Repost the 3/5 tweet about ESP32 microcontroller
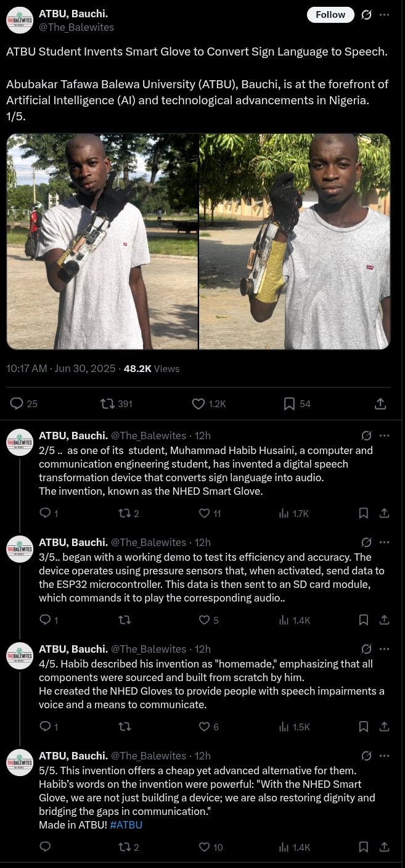Viewport: 405px width, 868px height. [125, 620]
